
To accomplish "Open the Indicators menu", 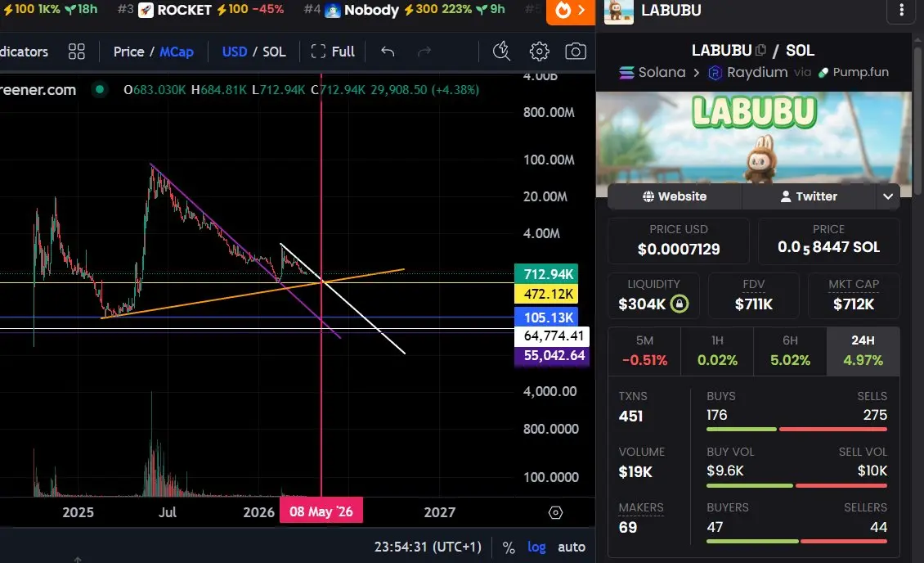I will [25, 52].
